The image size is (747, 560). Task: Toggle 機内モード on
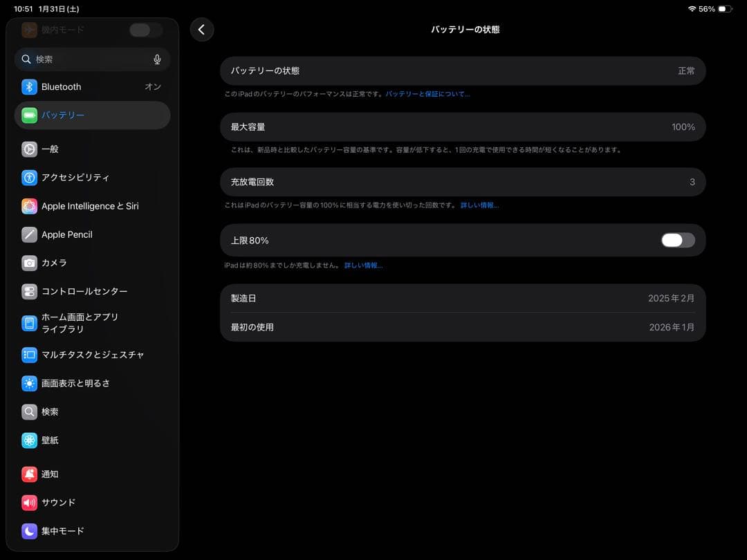click(145, 30)
